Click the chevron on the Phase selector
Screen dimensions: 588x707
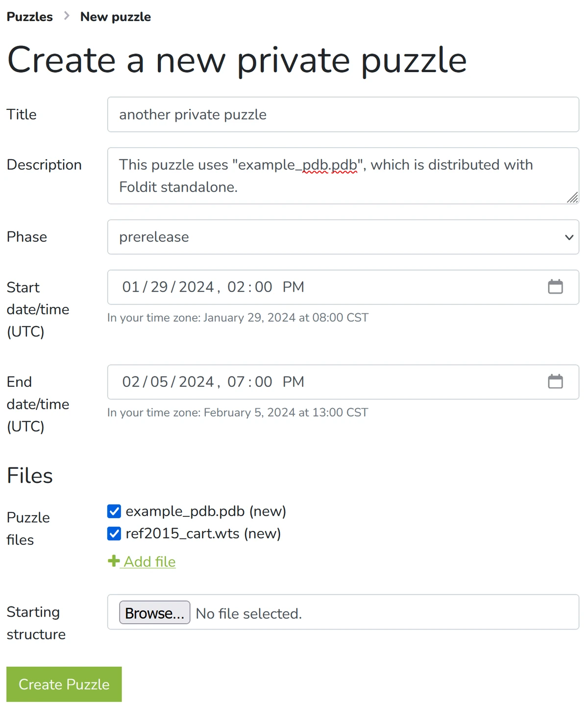568,237
